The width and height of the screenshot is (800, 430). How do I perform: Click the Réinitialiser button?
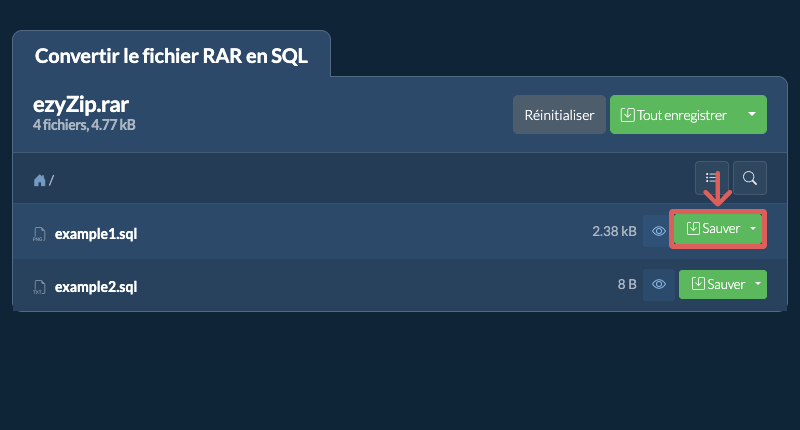(x=559, y=115)
